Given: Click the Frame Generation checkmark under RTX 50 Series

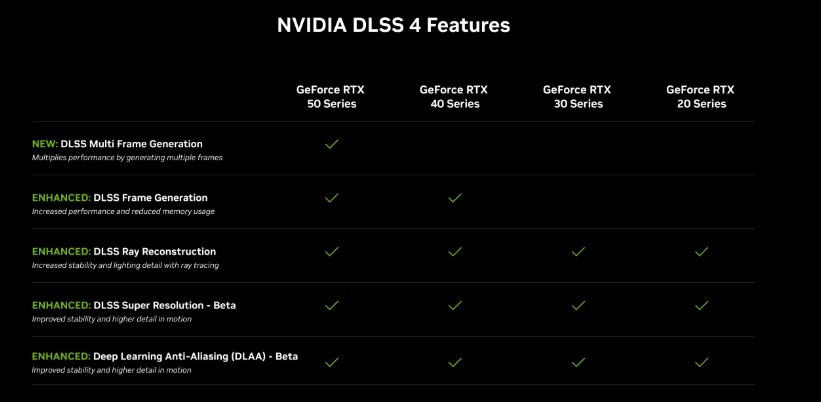Looking at the screenshot, I should [331, 198].
